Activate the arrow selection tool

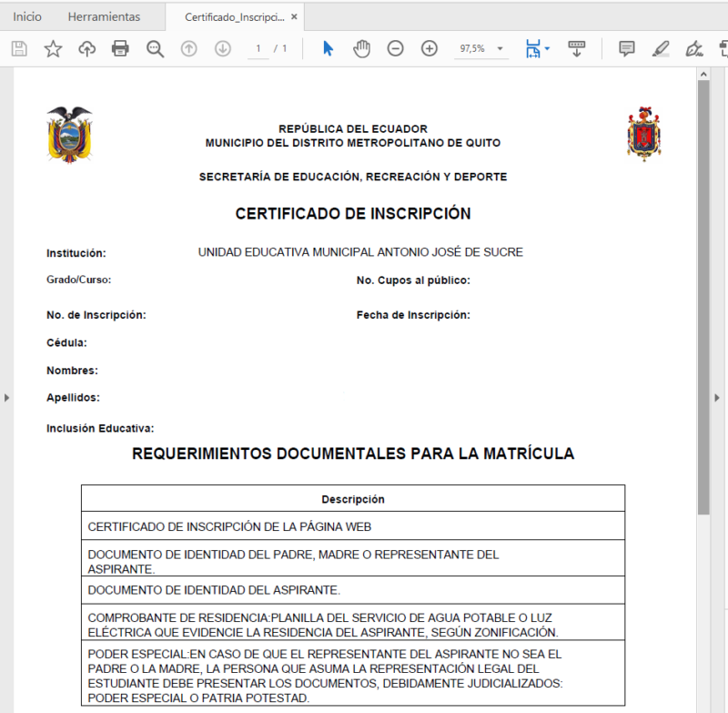tap(328, 49)
